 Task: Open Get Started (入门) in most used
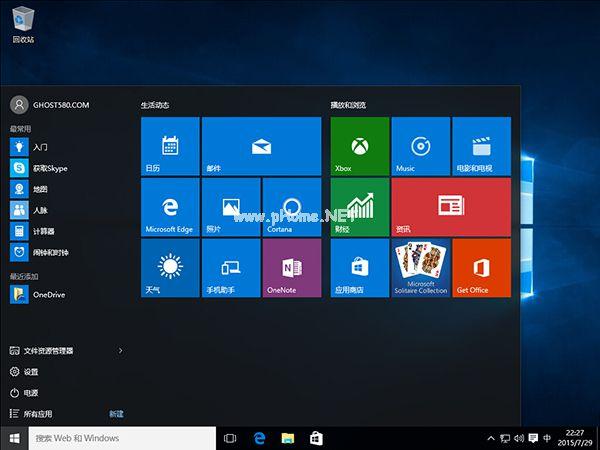(67, 147)
